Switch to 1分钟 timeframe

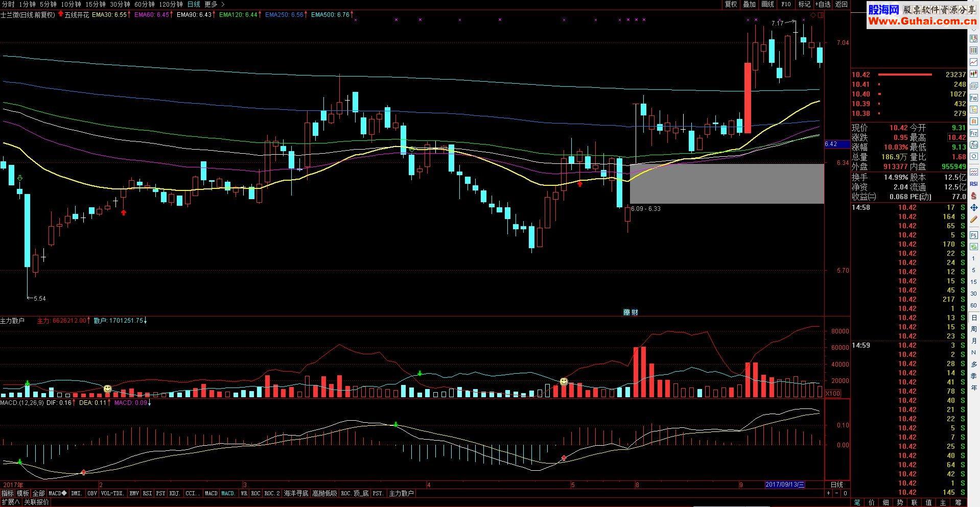coord(27,4)
